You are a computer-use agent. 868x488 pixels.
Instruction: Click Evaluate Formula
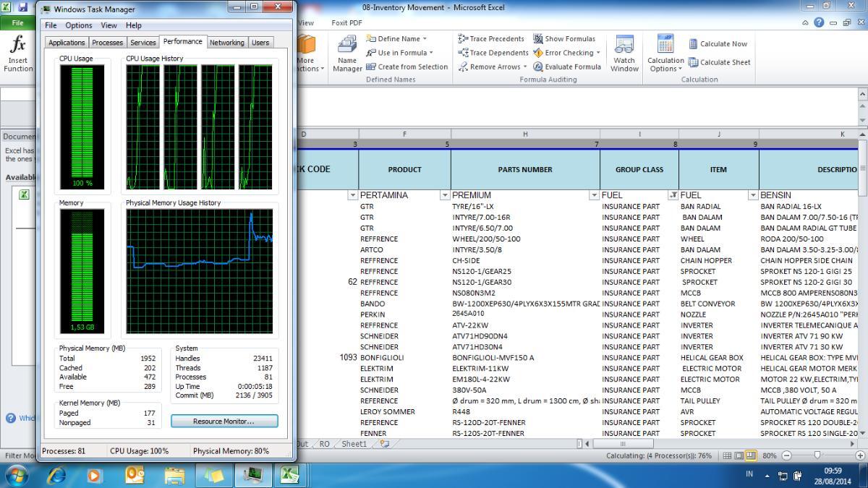point(567,67)
